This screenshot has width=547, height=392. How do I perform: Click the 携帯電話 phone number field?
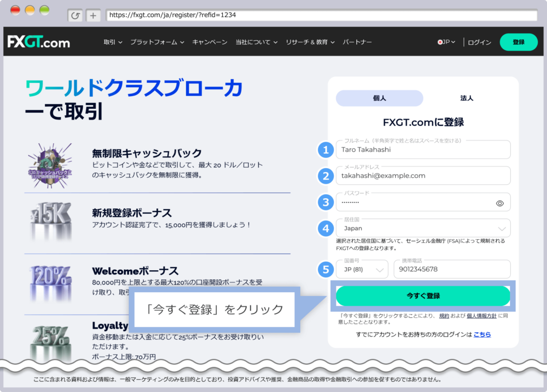point(452,269)
